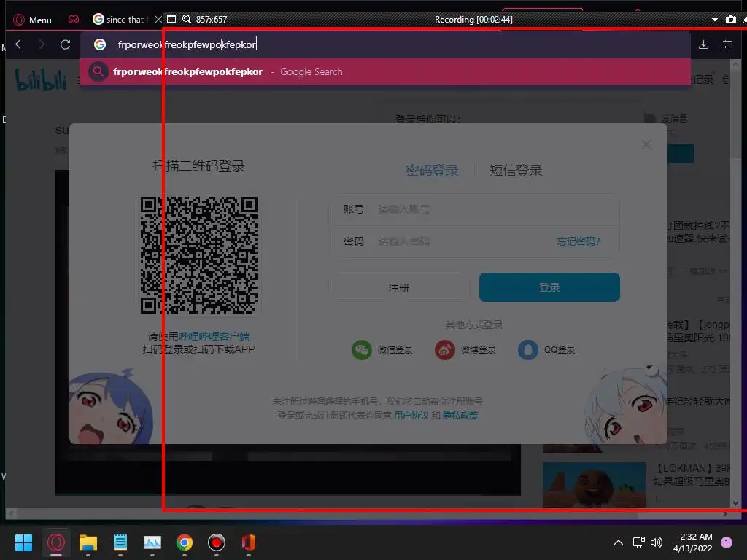Open the browser downloads icon
747x560 pixels.
[703, 44]
